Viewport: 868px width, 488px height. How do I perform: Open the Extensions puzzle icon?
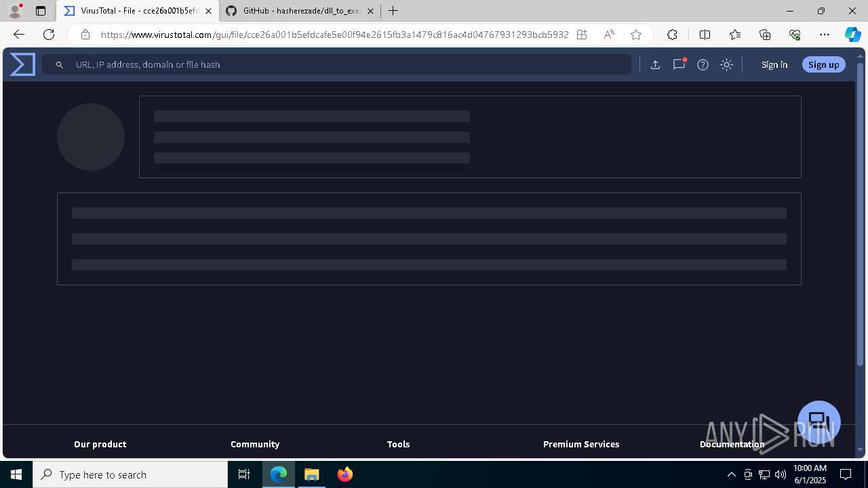coord(672,35)
